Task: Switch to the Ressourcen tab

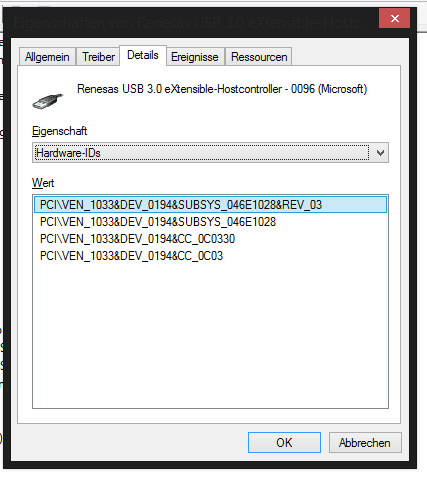Action: click(x=259, y=57)
